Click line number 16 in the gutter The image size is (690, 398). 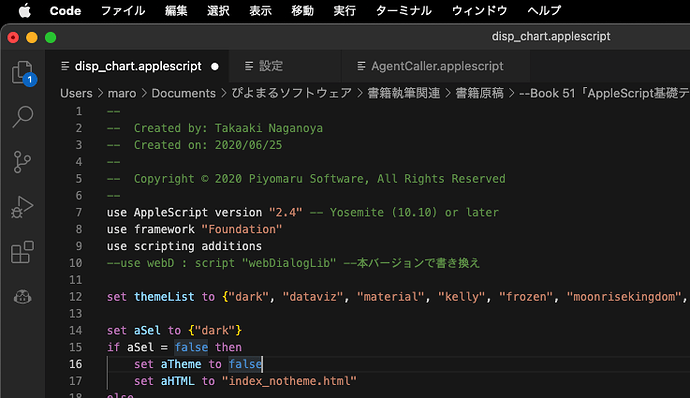(x=75, y=364)
